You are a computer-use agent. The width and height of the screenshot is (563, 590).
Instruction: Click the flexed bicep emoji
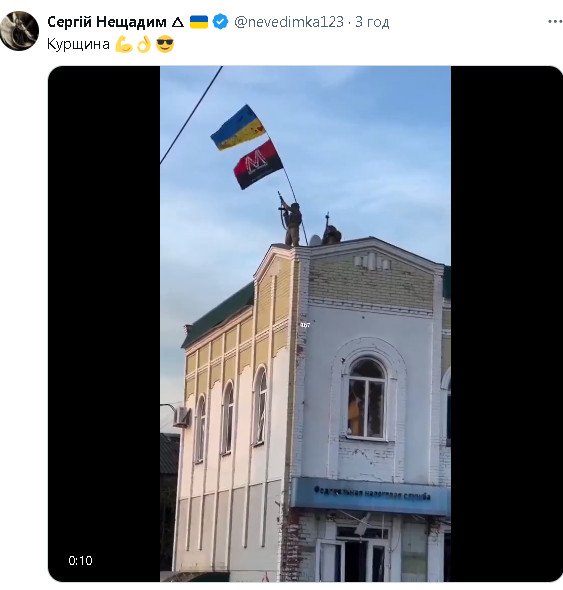[123, 44]
